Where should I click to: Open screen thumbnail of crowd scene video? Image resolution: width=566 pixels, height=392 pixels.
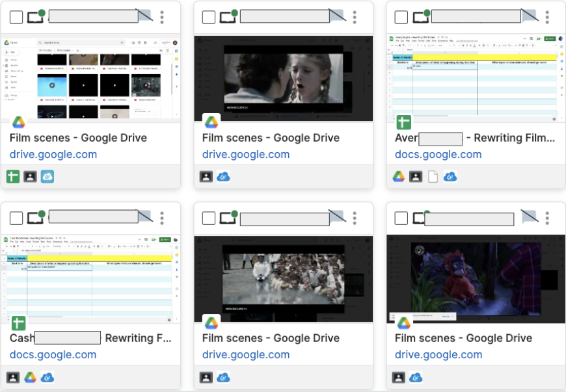[284, 279]
